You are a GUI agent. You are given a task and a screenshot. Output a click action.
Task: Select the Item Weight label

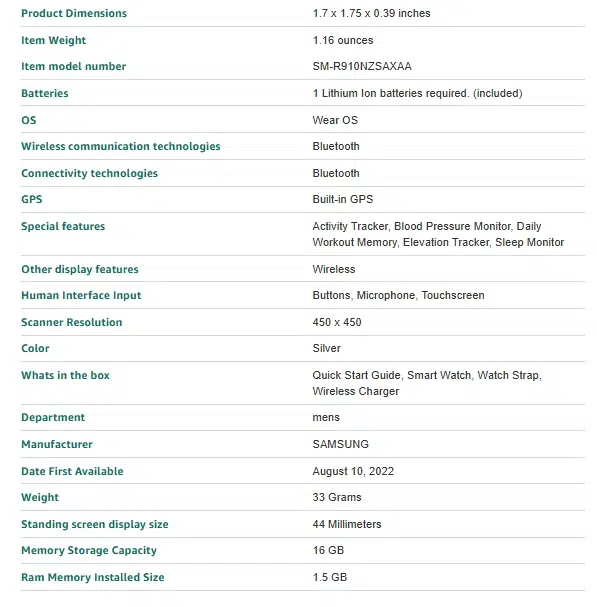pyautogui.click(x=53, y=40)
